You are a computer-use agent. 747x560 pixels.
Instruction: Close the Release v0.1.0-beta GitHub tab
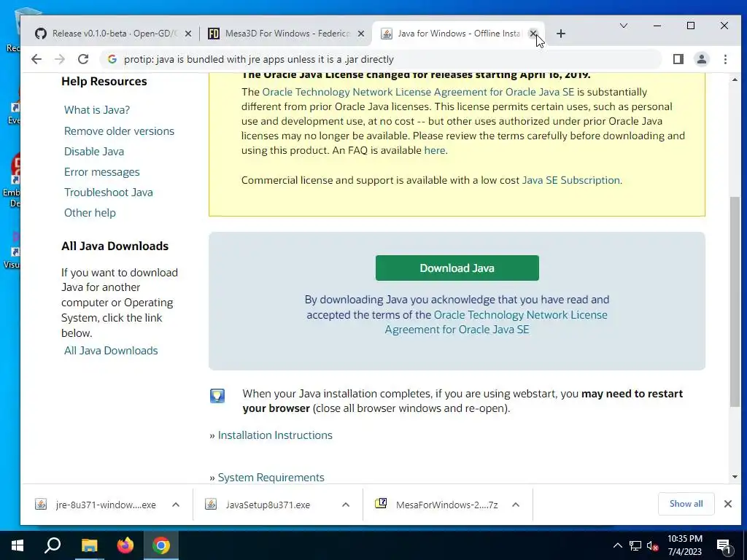tap(188, 34)
